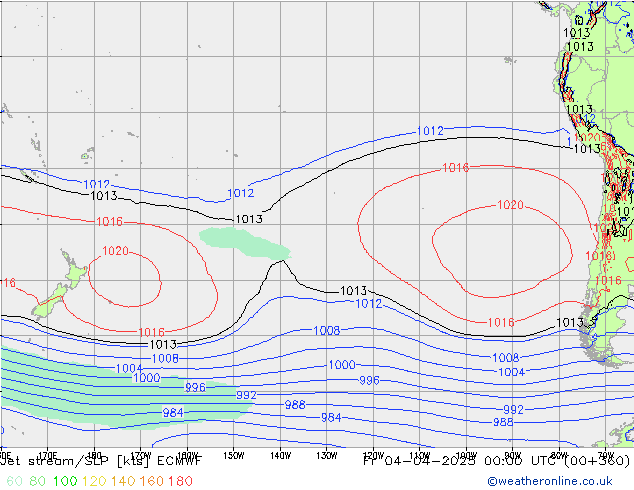Click the blue 992 label near 150W
The image size is (634, 490).
246,395
